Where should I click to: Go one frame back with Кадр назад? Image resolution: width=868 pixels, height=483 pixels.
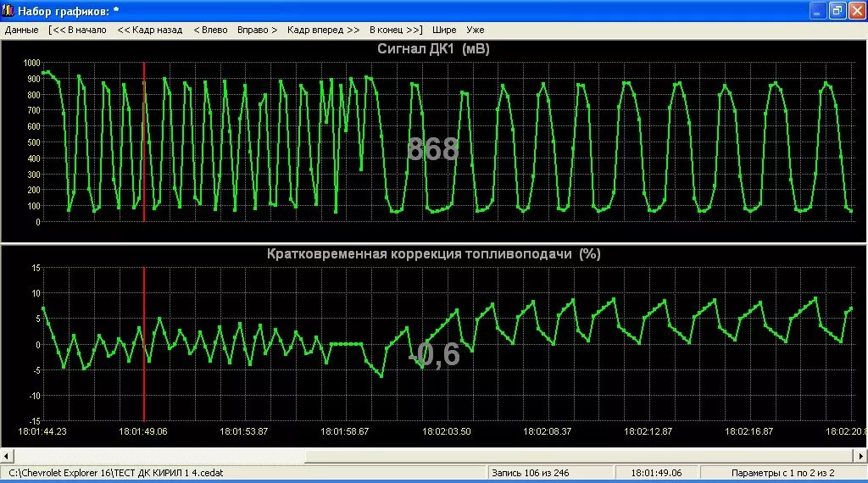point(149,30)
